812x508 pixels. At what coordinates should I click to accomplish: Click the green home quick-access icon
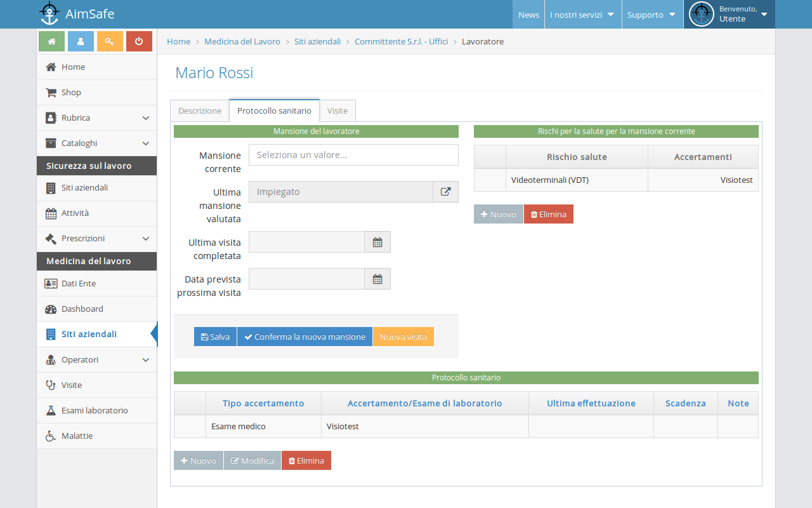pyautogui.click(x=51, y=41)
